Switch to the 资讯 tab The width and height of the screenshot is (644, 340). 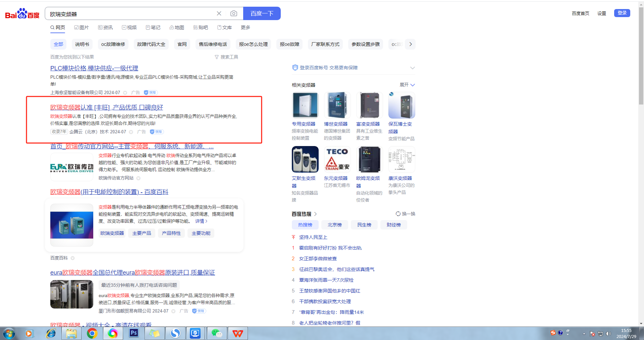click(105, 27)
